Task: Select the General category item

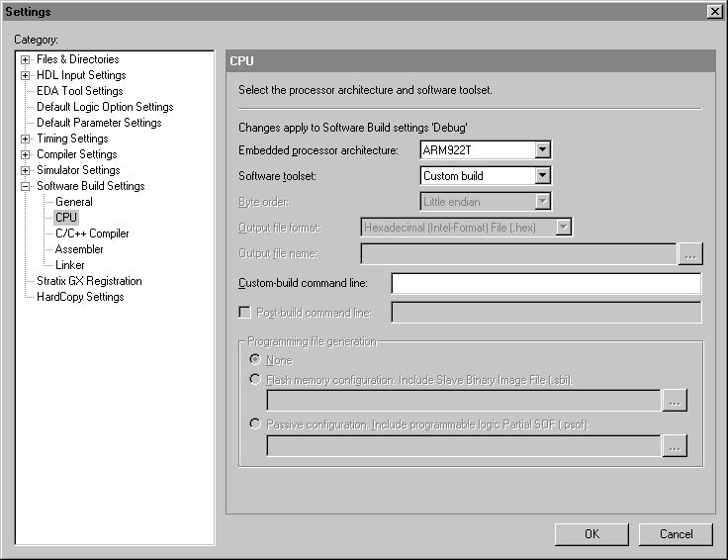Action: point(73,202)
